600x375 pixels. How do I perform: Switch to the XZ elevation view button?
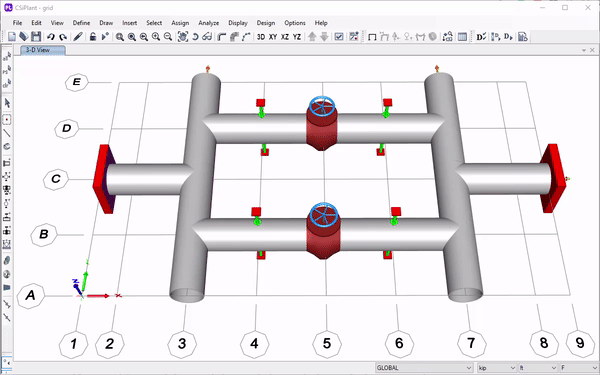pyautogui.click(x=285, y=37)
